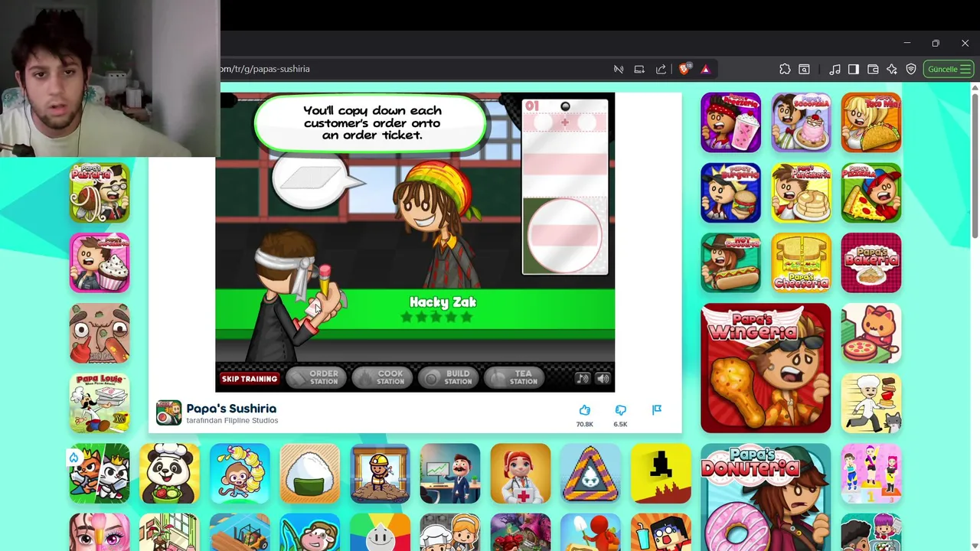Viewport: 980px width, 551px height.
Task: Restore down the browser window
Action: click(936, 43)
